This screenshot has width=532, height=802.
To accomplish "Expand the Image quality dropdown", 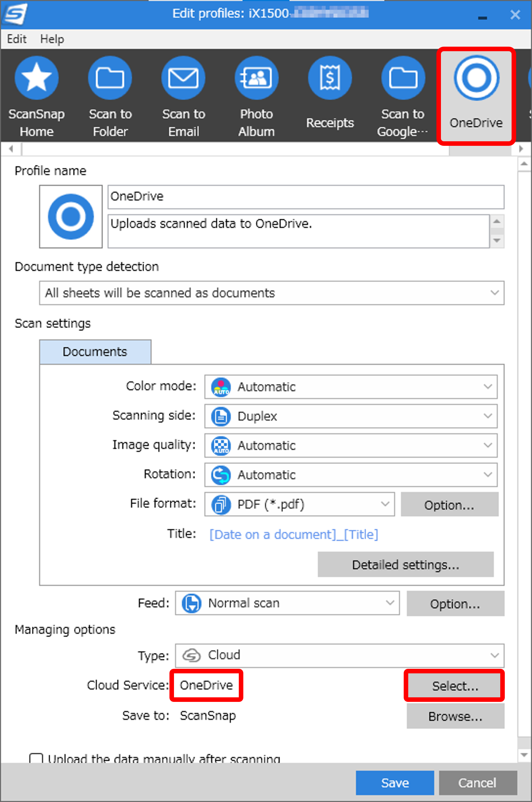I will point(351,446).
